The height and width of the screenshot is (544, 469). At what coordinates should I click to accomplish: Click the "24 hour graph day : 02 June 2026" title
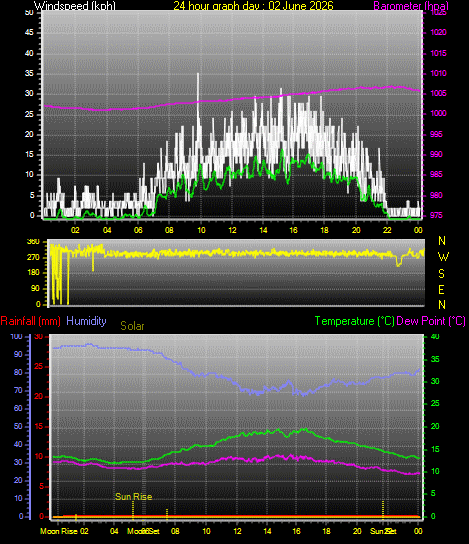point(253,6)
